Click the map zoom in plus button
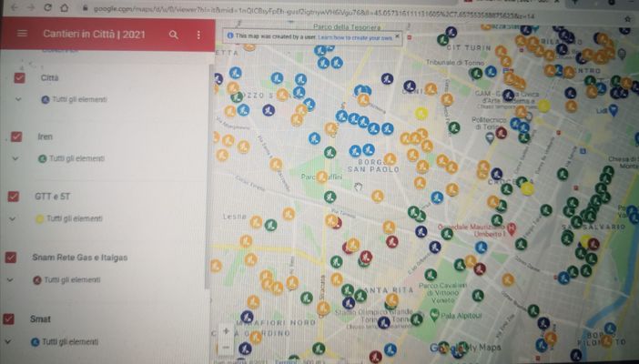The height and width of the screenshot is (364, 639). [226, 331]
